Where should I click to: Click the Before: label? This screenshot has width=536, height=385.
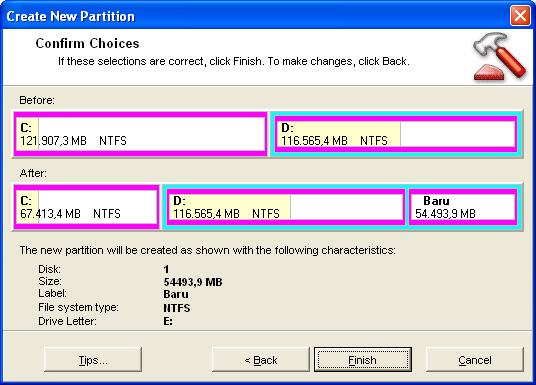coord(37,100)
